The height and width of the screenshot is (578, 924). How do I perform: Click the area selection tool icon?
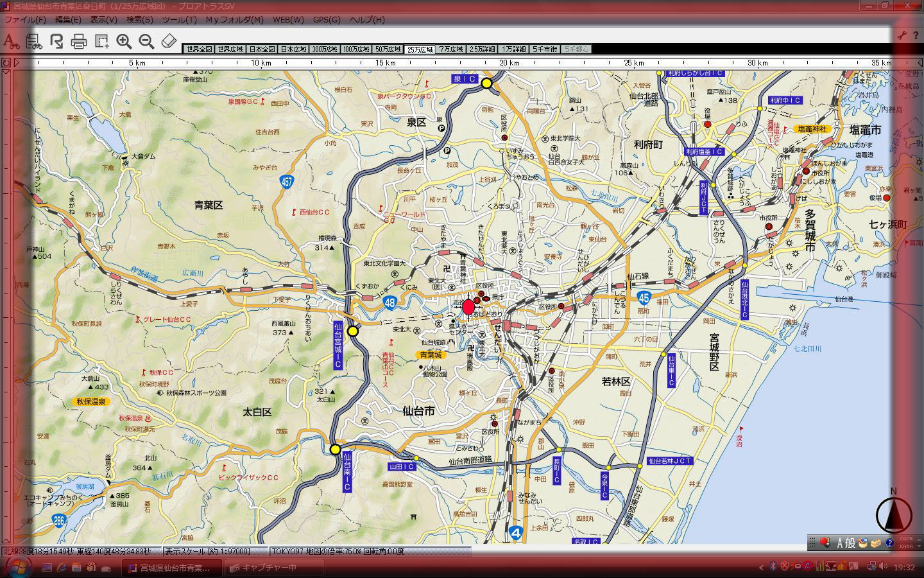pyautogui.click(x=101, y=42)
